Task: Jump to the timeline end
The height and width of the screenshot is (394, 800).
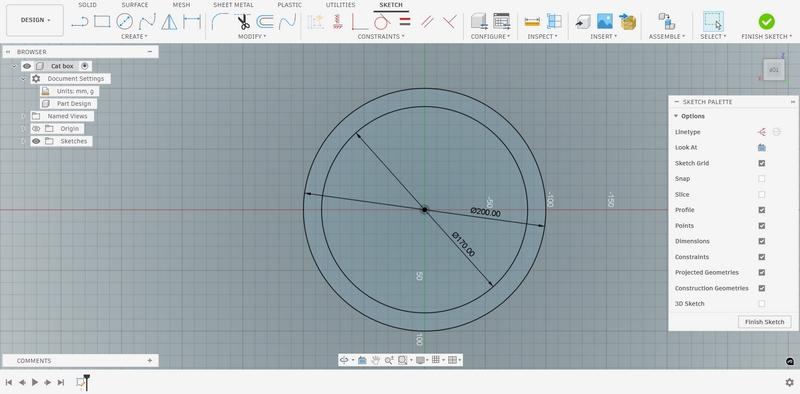Action: (x=61, y=382)
